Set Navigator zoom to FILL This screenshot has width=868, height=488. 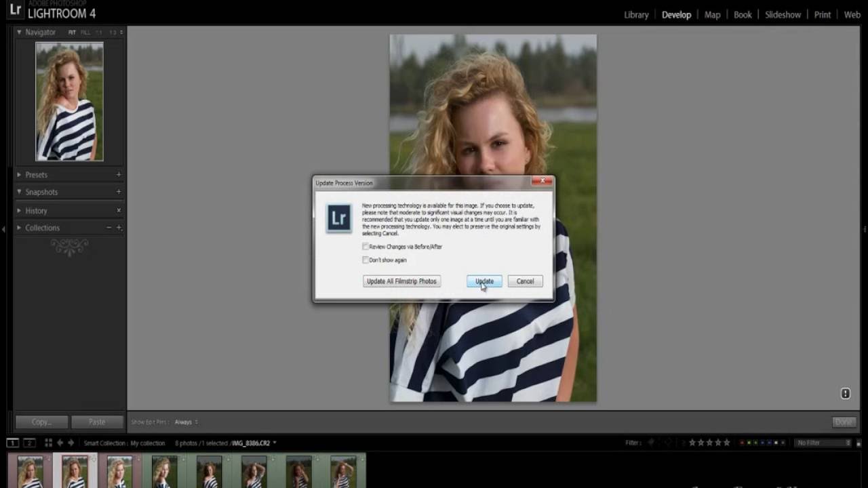85,33
